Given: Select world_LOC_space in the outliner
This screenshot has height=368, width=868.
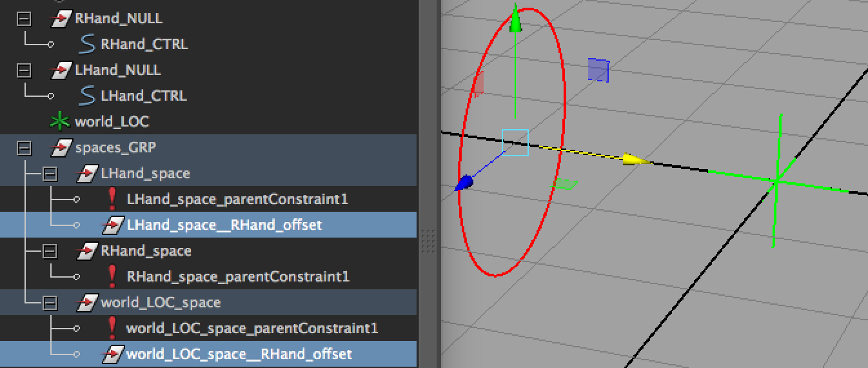Looking at the screenshot, I should click(x=161, y=303).
